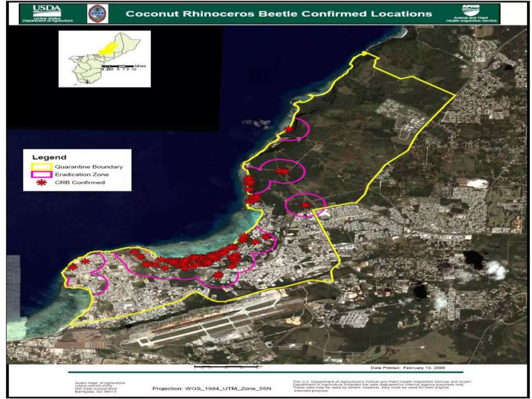The image size is (532, 399).
Task: Click CRB marker in isolated round eradication zone
Action: coord(305,205)
